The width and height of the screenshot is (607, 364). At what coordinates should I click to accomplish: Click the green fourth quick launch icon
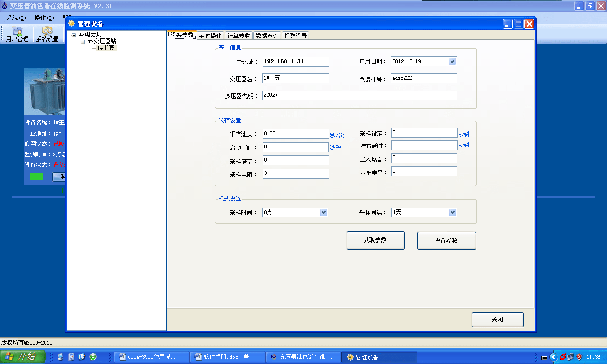pyautogui.click(x=93, y=357)
